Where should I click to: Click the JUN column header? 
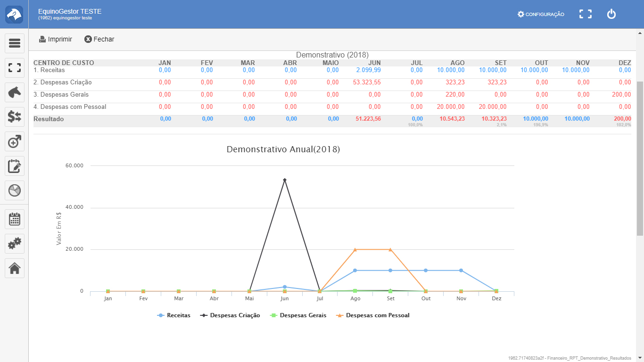pos(374,63)
